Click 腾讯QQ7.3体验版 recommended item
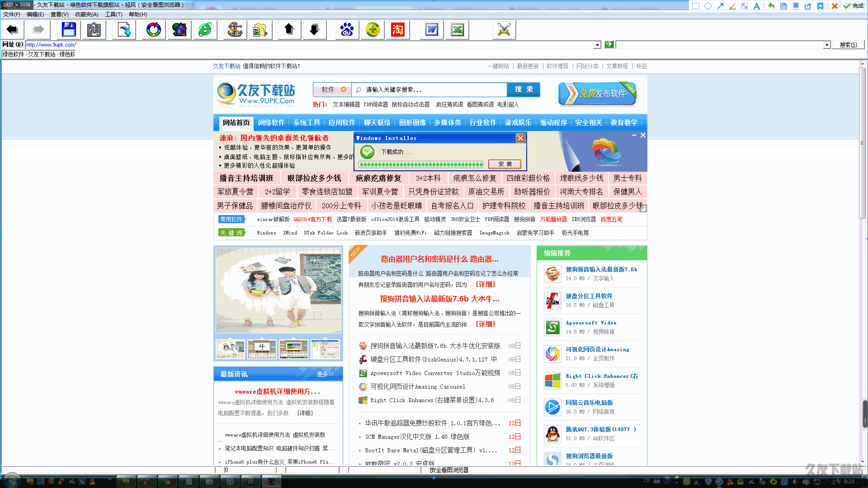Image resolution: width=868 pixels, height=488 pixels. point(601,429)
